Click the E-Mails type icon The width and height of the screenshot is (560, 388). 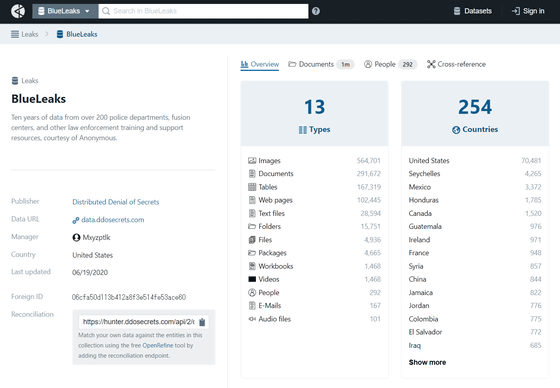tap(252, 306)
